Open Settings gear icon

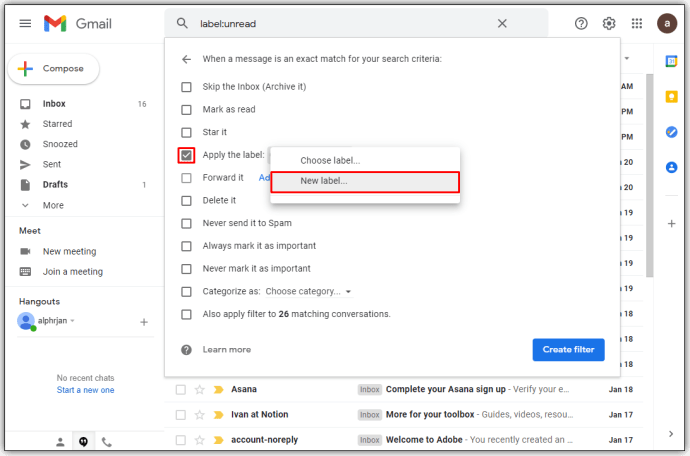(609, 23)
